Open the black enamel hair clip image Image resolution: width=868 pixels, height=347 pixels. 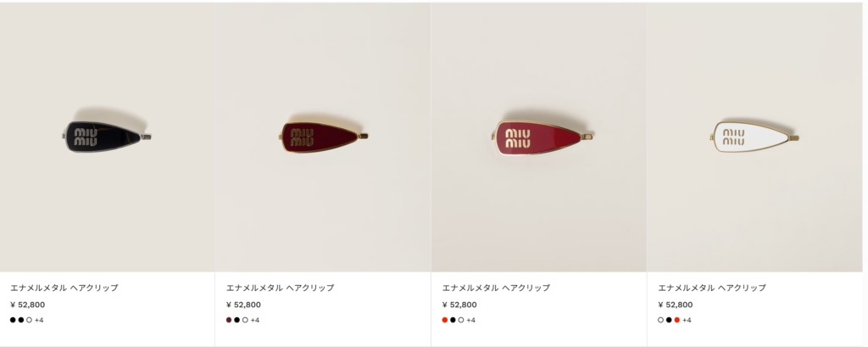point(107,137)
